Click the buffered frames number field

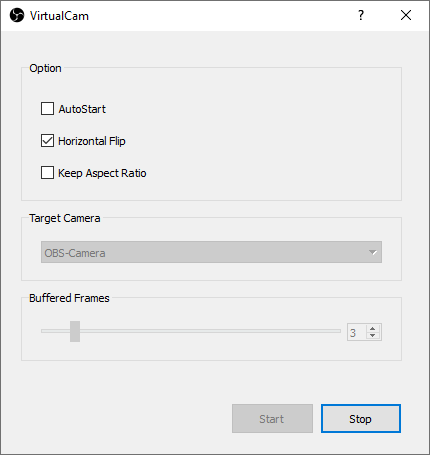(357, 332)
